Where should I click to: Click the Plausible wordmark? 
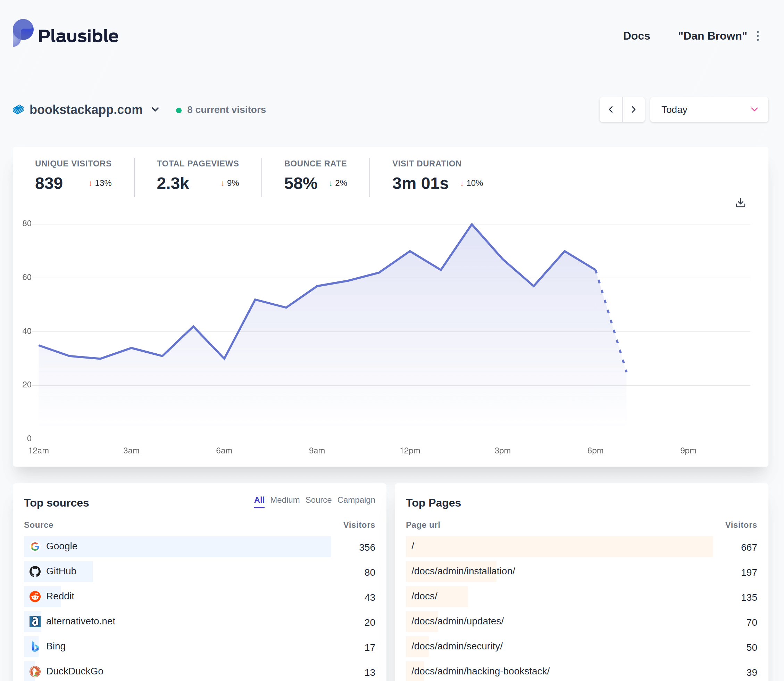tap(78, 36)
